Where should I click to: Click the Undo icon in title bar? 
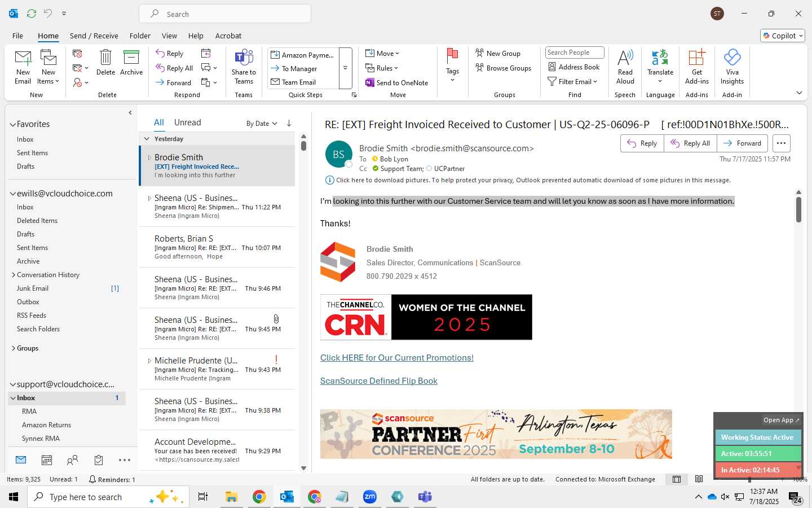[48, 14]
